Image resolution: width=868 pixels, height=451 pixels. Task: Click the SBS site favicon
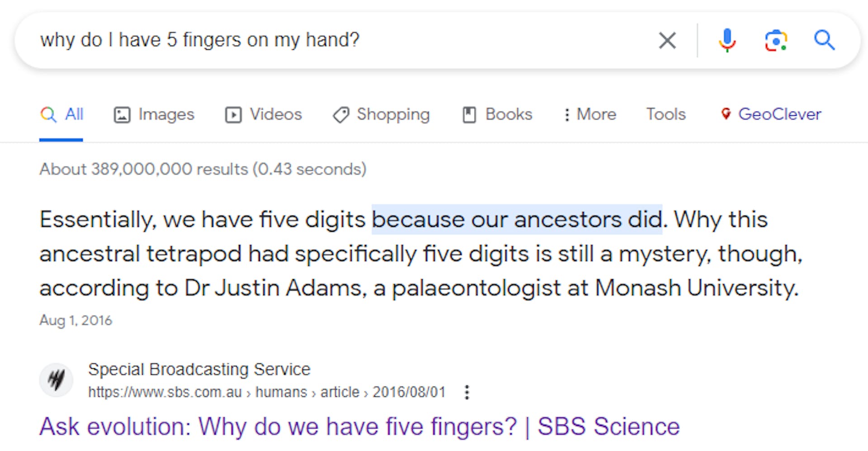coord(57,380)
